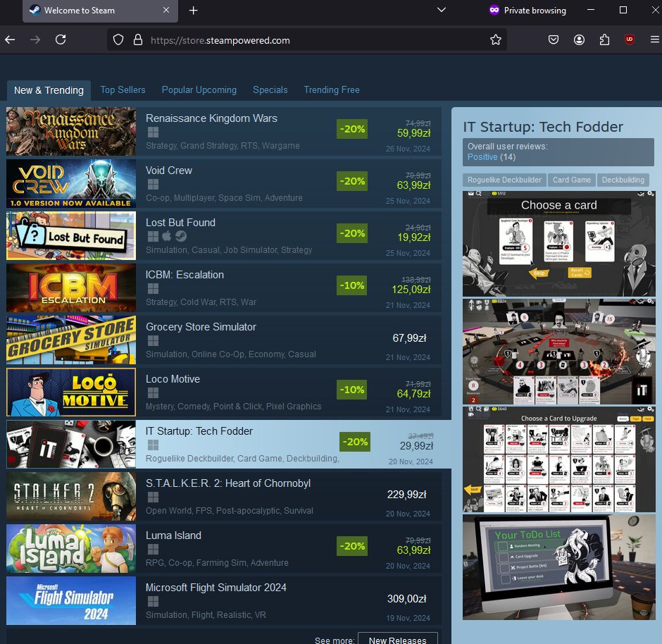Image resolution: width=662 pixels, height=644 pixels.
Task: Click Windows icon under Microsoft Flight Simulator 2024
Action: point(154,601)
